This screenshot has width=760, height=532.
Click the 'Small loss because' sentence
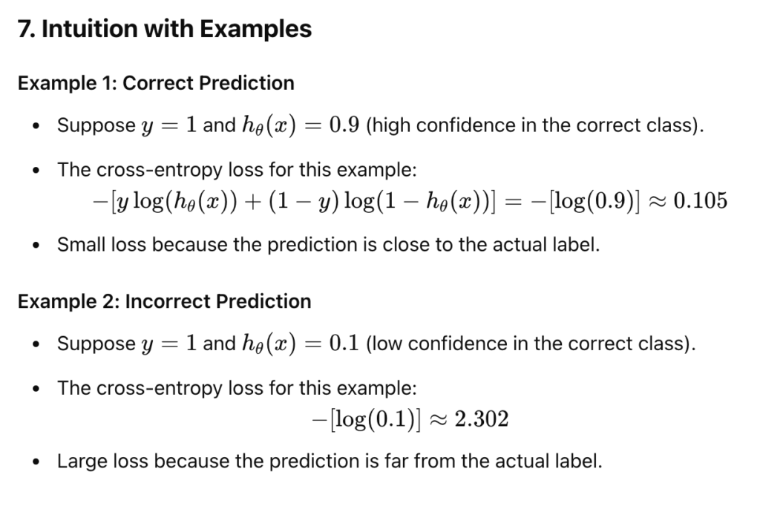coord(329,244)
